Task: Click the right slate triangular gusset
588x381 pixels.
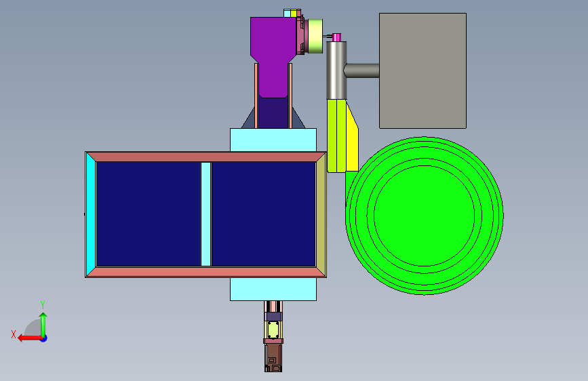Action: click(297, 120)
